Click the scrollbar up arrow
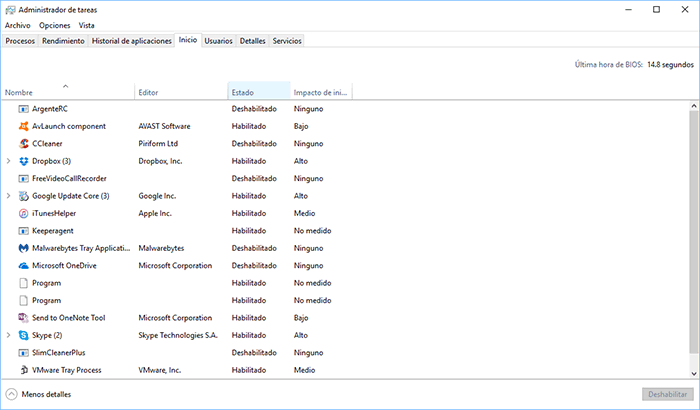 (694, 106)
